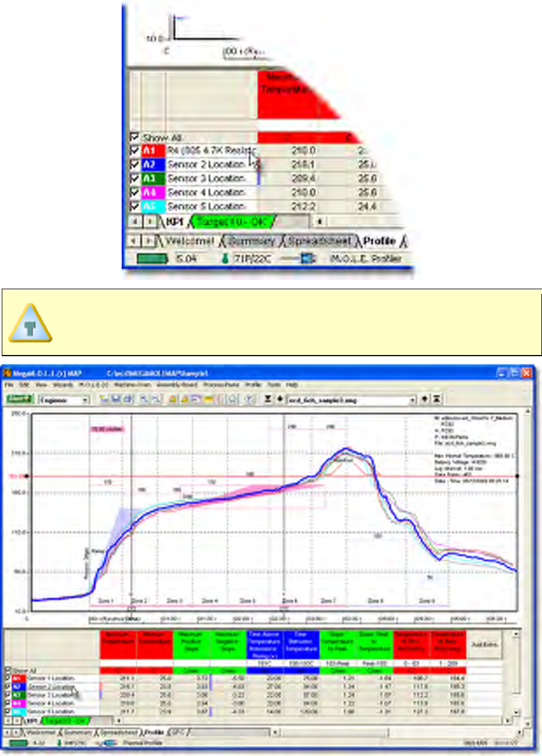Image resolution: width=542 pixels, height=756 pixels.
Task: Open the Wizards menu
Action: pos(63,385)
